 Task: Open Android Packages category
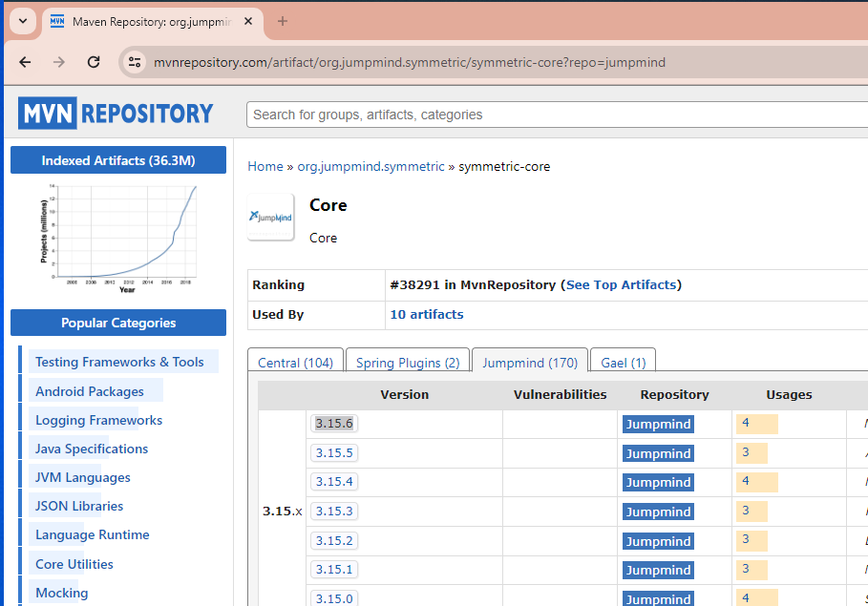90,391
